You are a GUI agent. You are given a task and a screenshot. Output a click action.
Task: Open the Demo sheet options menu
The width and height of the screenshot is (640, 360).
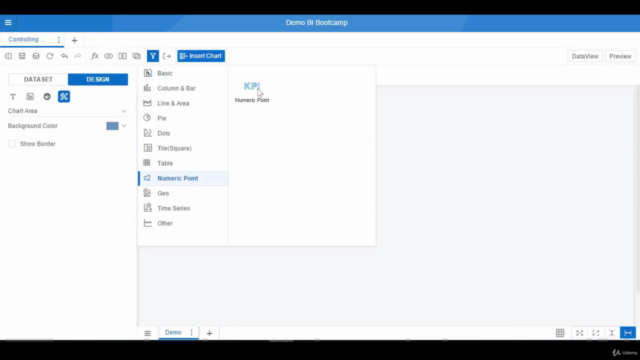[x=191, y=333]
